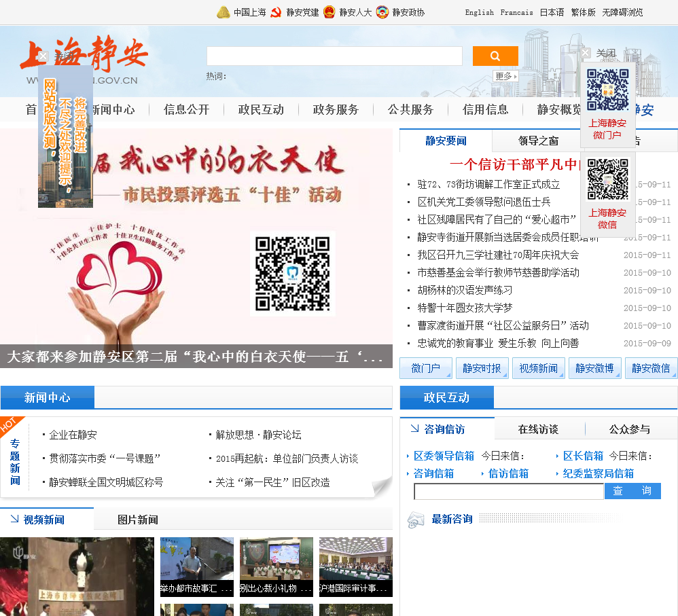Click the 静安时报 button
This screenshot has height=616, width=678.
482,368
